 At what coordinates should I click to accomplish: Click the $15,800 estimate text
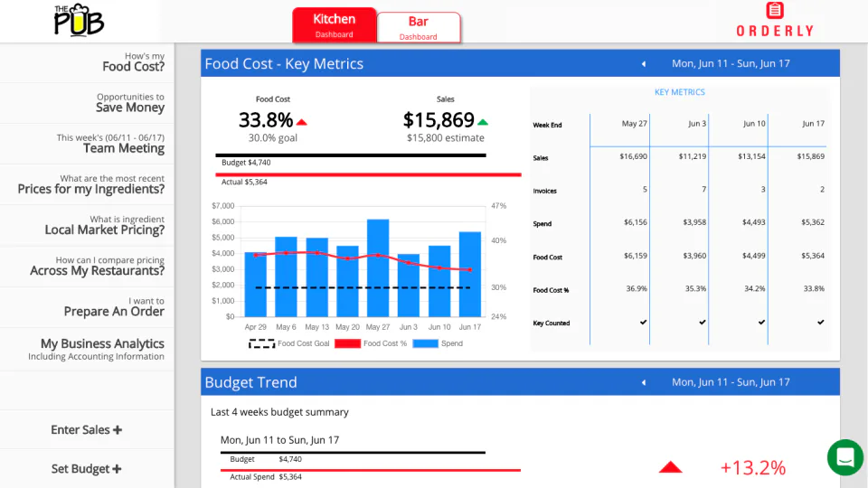[x=446, y=137]
